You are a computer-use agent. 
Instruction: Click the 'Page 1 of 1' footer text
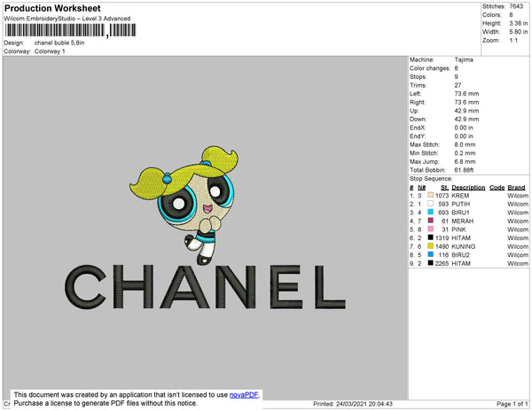point(512,404)
